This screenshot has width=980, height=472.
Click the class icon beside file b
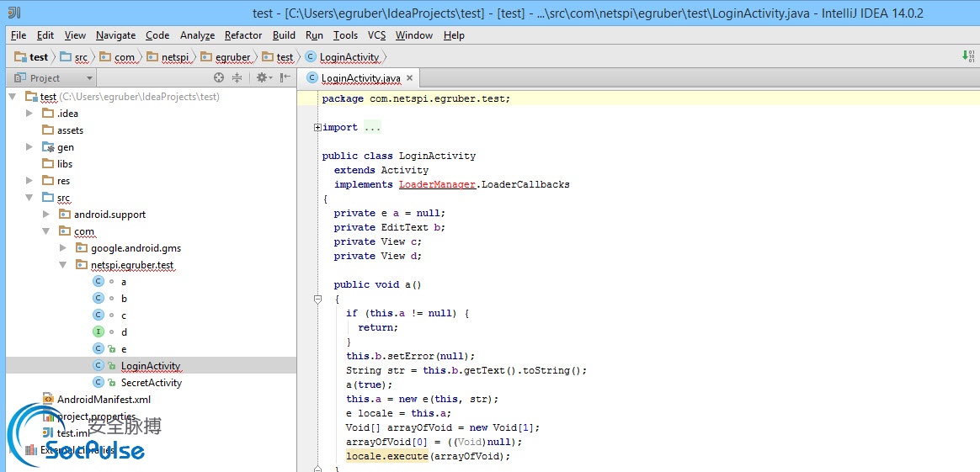point(99,299)
